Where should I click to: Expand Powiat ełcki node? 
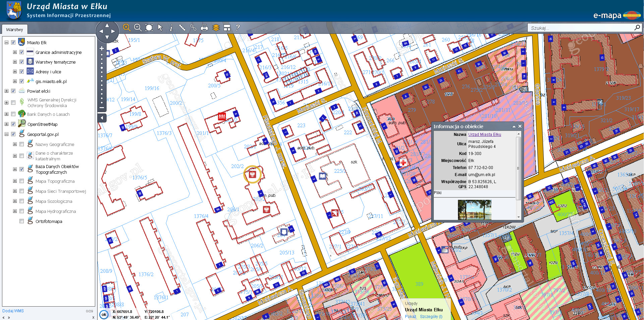6,91
